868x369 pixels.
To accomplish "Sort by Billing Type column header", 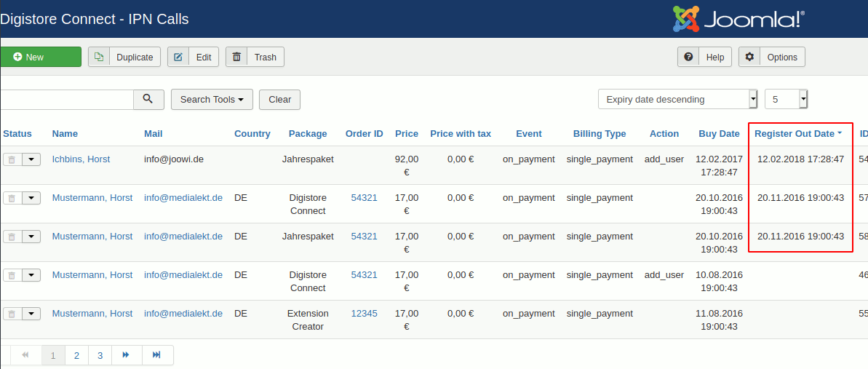I will (x=600, y=133).
